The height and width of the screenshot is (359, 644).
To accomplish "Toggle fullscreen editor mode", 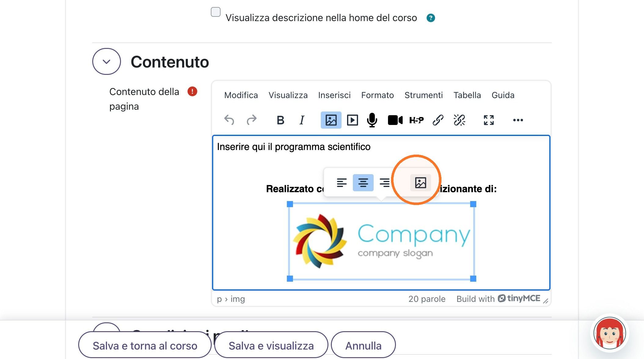I will (488, 120).
